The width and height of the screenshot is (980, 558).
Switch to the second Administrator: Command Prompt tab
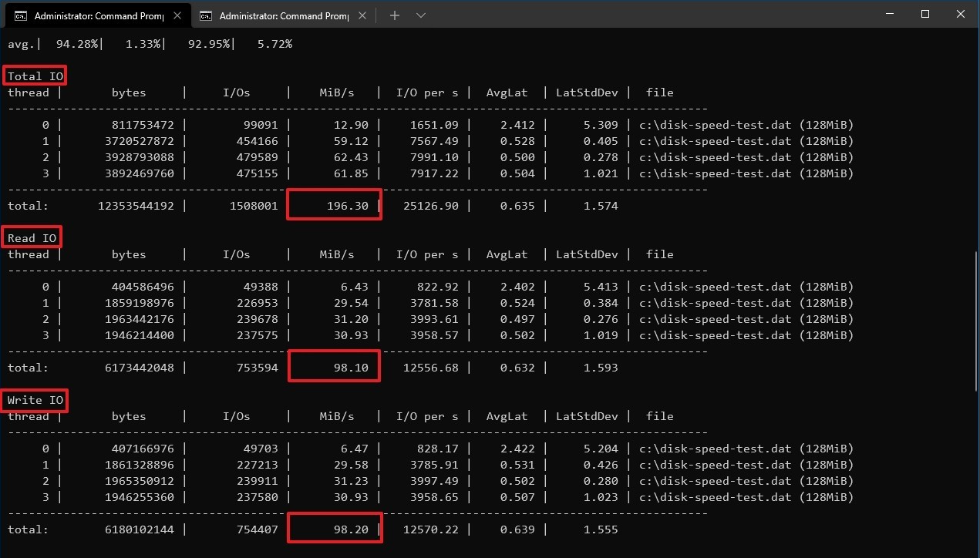(x=282, y=15)
